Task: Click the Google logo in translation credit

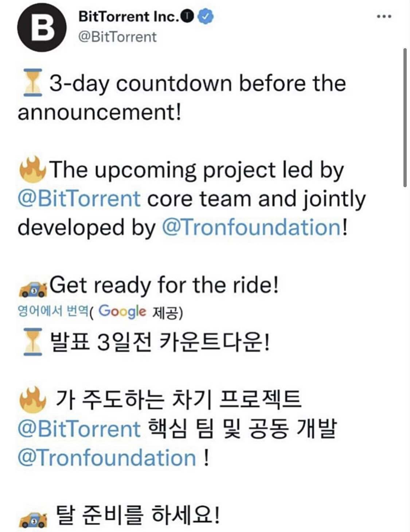Action: tap(122, 311)
